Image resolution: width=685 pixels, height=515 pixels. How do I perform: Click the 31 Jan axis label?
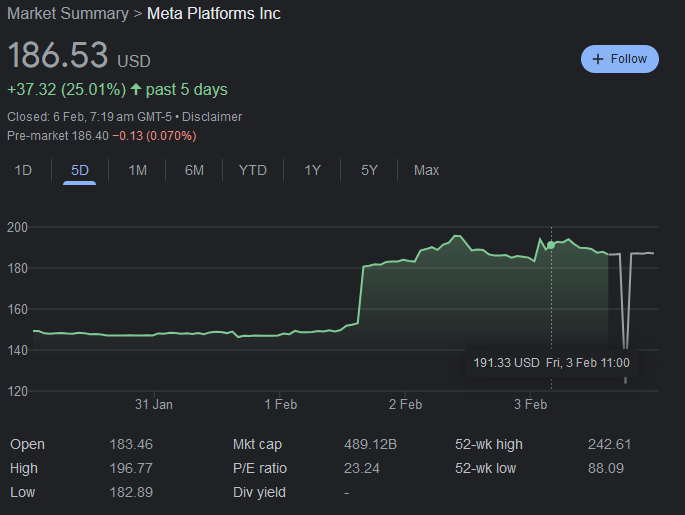154,404
